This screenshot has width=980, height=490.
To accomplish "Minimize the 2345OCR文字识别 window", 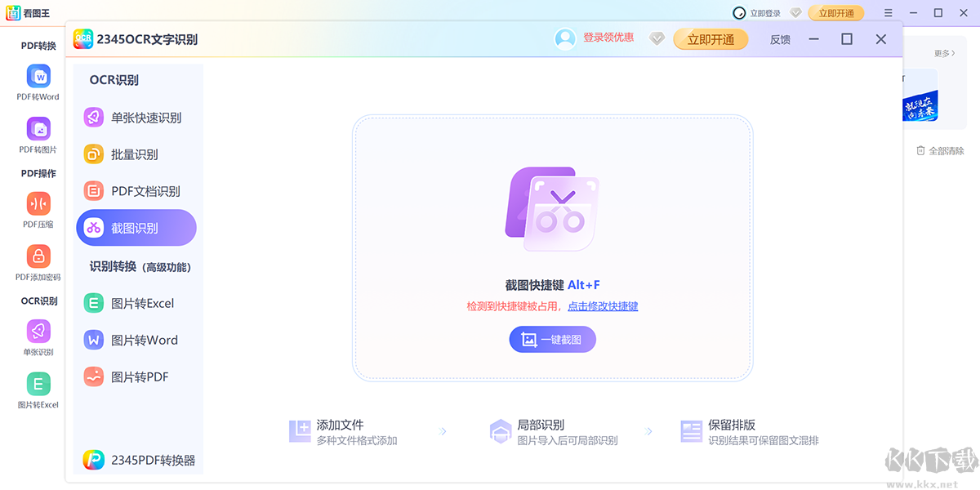I will point(814,39).
